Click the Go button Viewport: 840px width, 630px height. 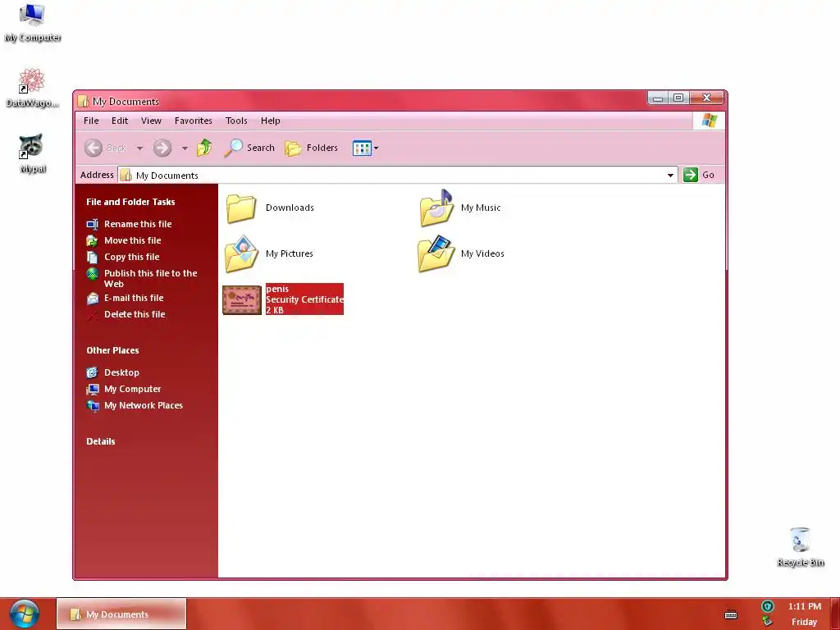699,175
